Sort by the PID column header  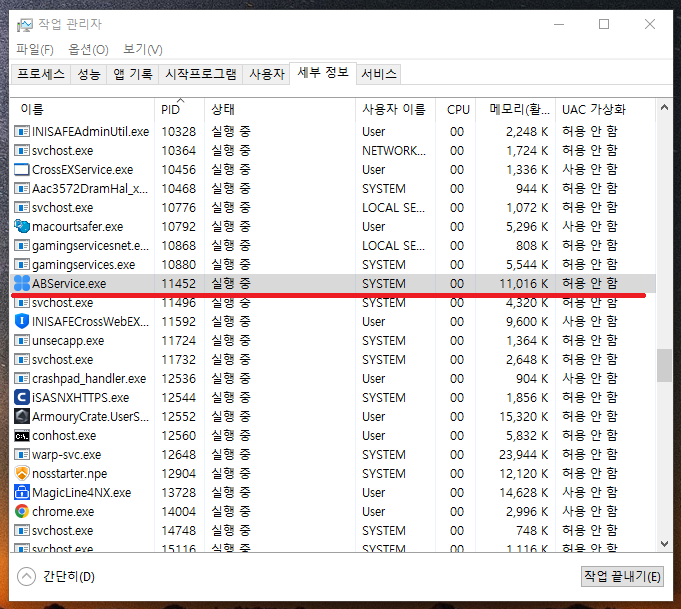click(x=179, y=109)
